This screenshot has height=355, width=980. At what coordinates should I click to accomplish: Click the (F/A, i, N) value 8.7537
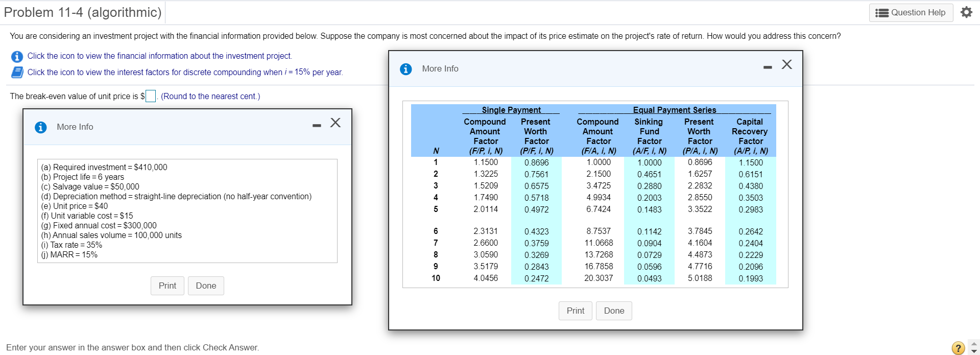click(599, 231)
